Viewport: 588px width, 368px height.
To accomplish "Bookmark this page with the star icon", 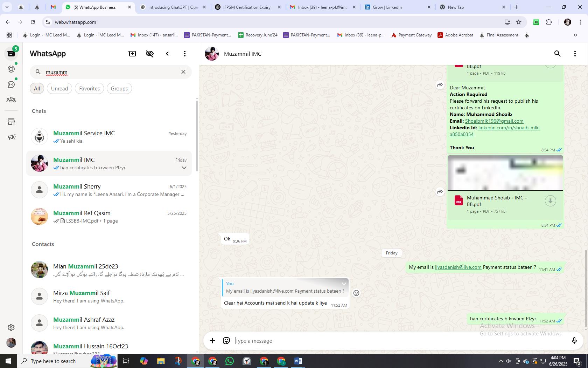I will tap(519, 22).
